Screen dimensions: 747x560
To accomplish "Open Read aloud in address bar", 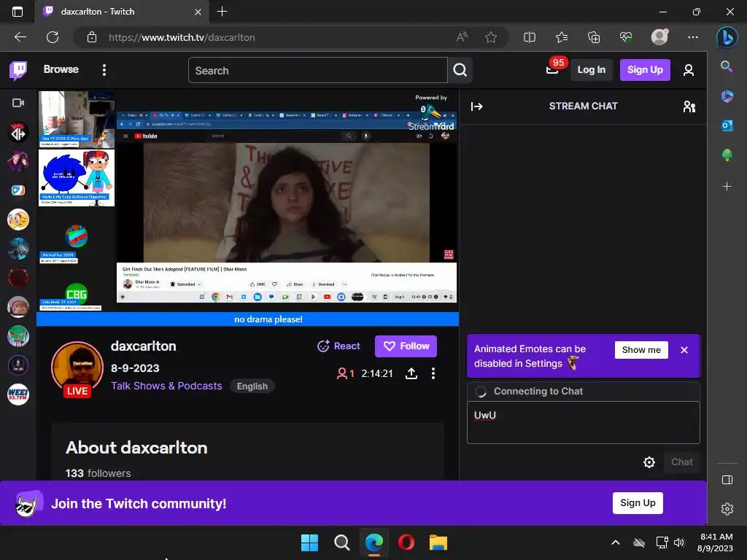I will [x=462, y=37].
